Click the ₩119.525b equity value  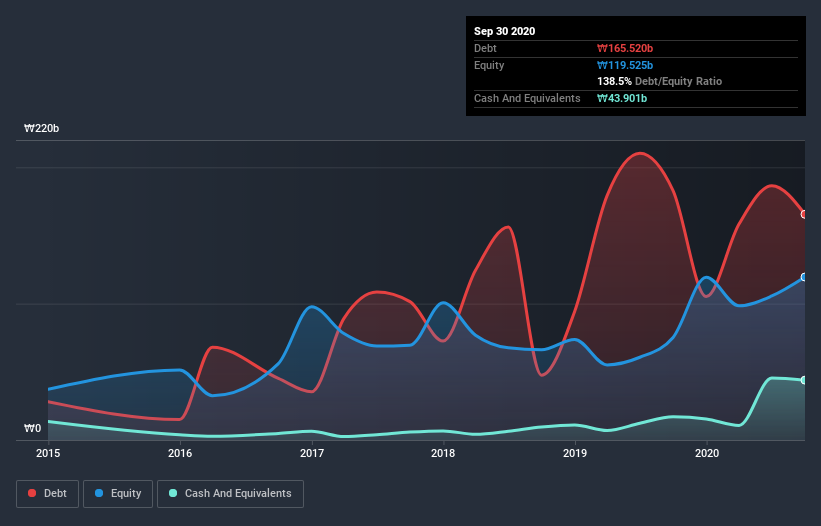coord(625,65)
